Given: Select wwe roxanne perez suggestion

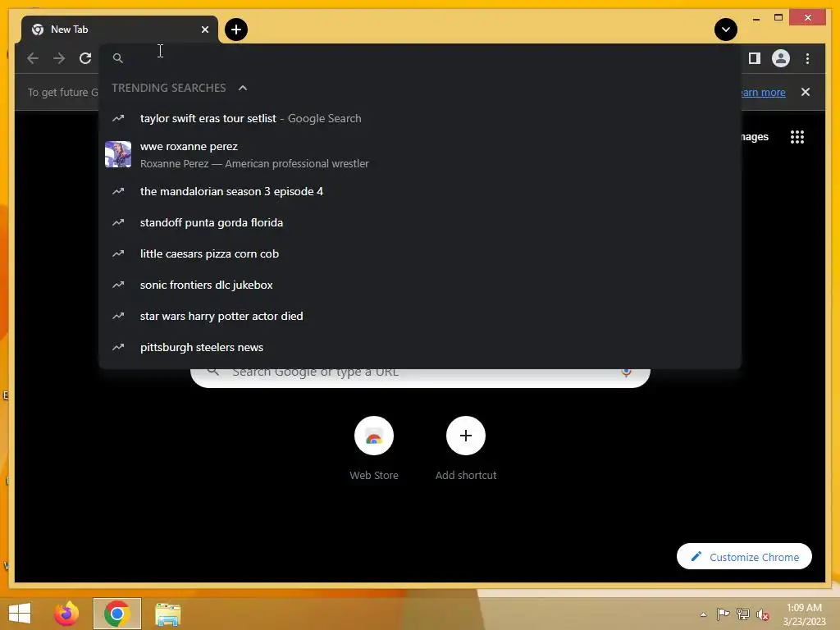Looking at the screenshot, I should 420,155.
